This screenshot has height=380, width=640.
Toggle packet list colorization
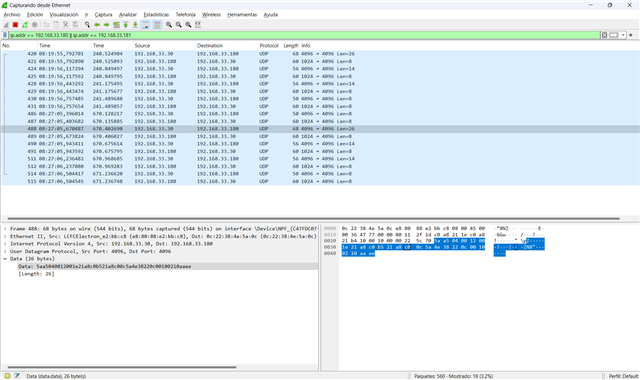click(x=157, y=25)
